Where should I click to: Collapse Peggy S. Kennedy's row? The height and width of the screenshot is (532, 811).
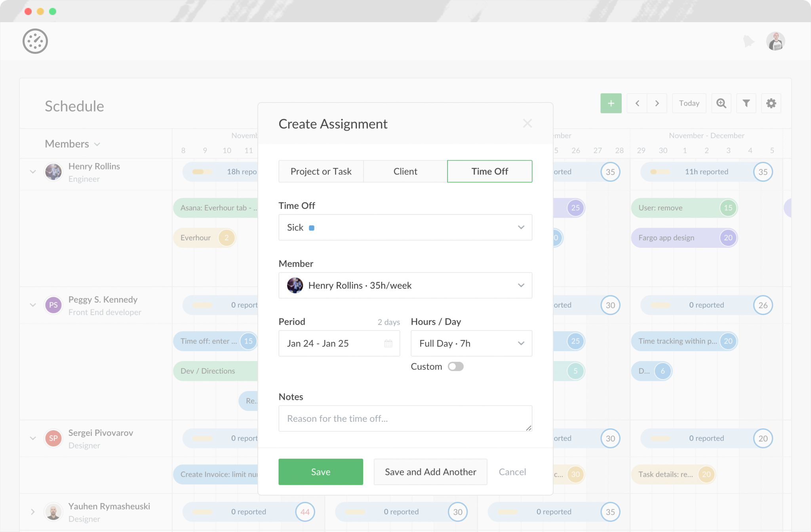[33, 305]
